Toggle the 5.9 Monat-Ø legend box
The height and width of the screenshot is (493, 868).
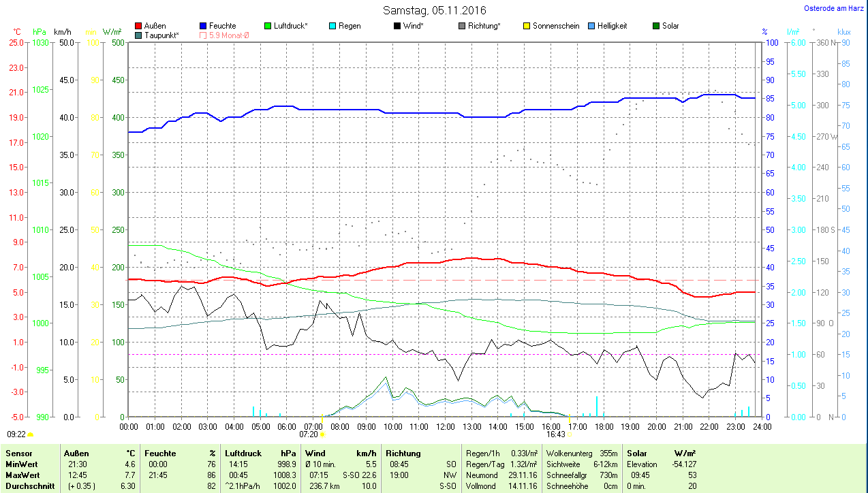click(x=203, y=35)
